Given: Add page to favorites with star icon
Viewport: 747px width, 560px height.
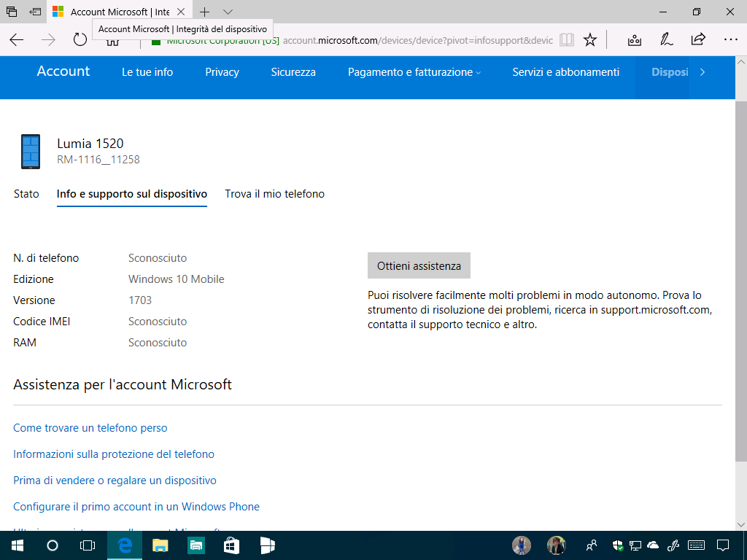Looking at the screenshot, I should [589, 40].
